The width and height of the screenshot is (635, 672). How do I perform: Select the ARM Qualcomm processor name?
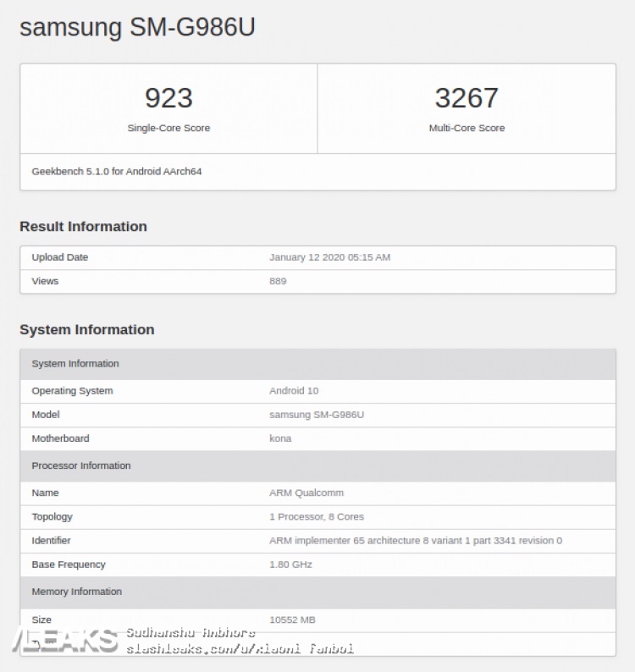(306, 493)
